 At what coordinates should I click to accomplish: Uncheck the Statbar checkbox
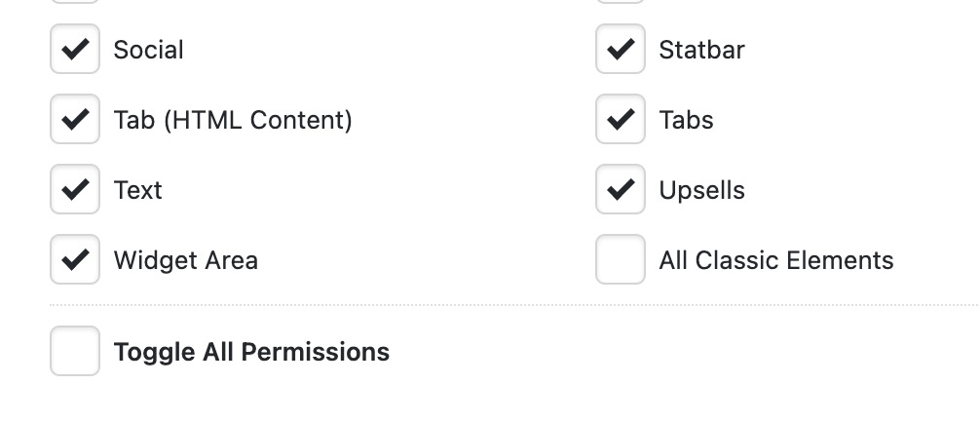pyautogui.click(x=621, y=50)
